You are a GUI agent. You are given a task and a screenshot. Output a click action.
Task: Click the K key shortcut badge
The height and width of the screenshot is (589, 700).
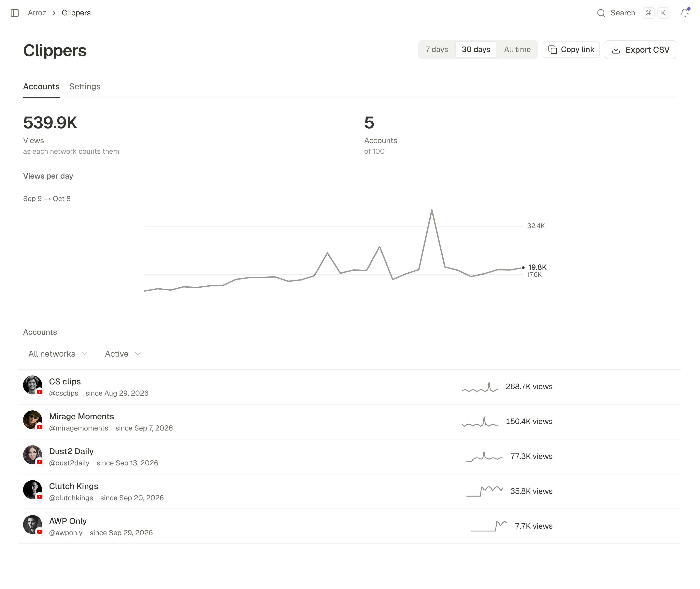click(663, 13)
